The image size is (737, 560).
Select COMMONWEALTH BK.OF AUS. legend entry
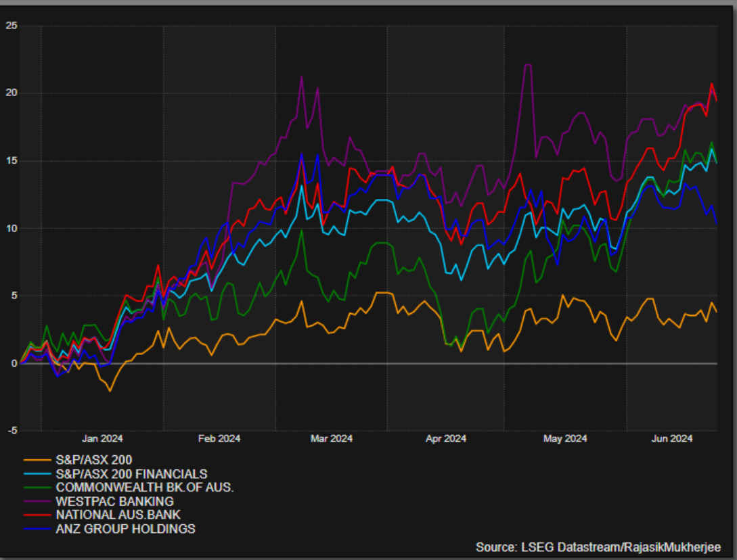coord(144,488)
